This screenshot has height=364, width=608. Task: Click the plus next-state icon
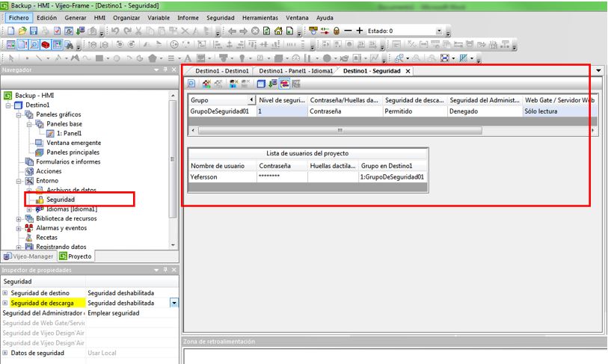coord(360,31)
